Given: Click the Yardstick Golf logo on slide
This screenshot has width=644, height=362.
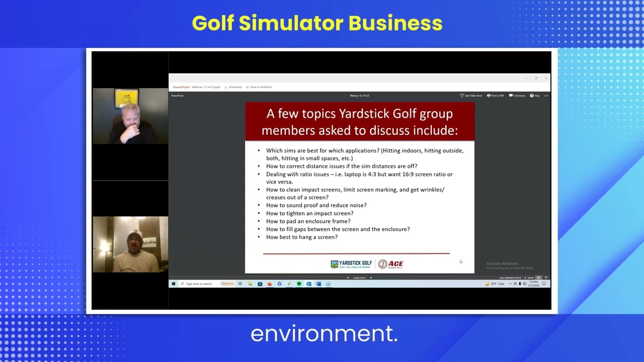Looking at the screenshot, I should [x=352, y=264].
